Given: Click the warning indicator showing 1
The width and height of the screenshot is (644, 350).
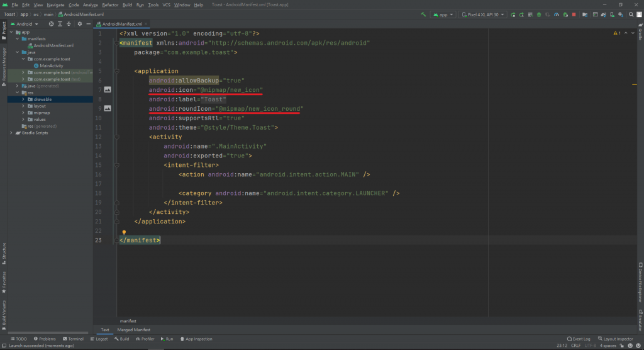Looking at the screenshot, I should [x=617, y=33].
